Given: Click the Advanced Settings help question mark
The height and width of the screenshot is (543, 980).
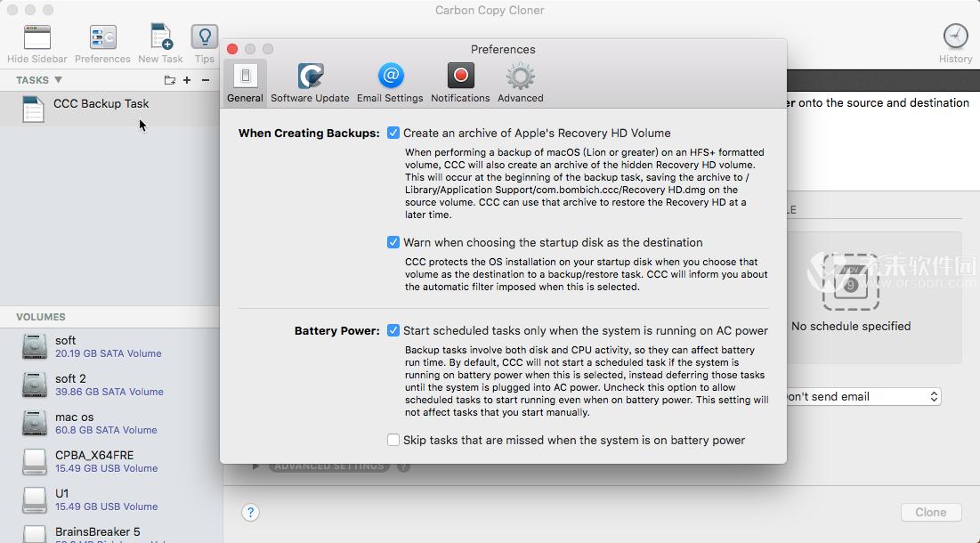Looking at the screenshot, I should (x=403, y=466).
